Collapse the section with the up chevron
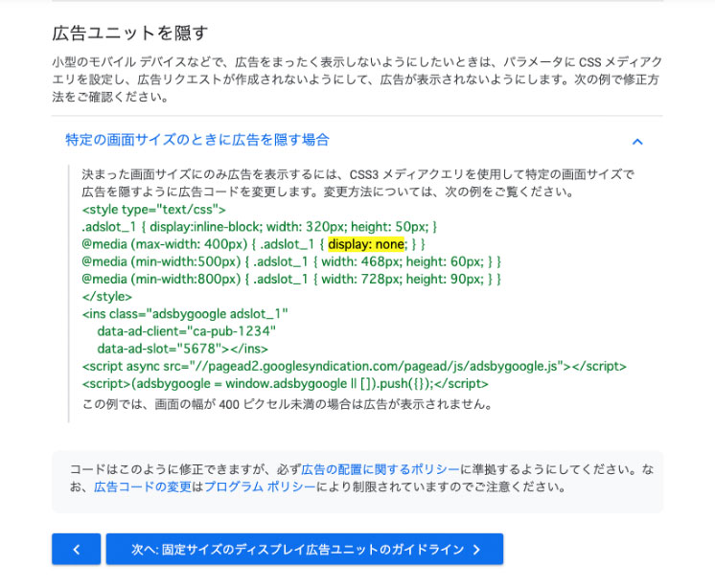Viewport: 715px width, 588px height. pyautogui.click(x=637, y=142)
